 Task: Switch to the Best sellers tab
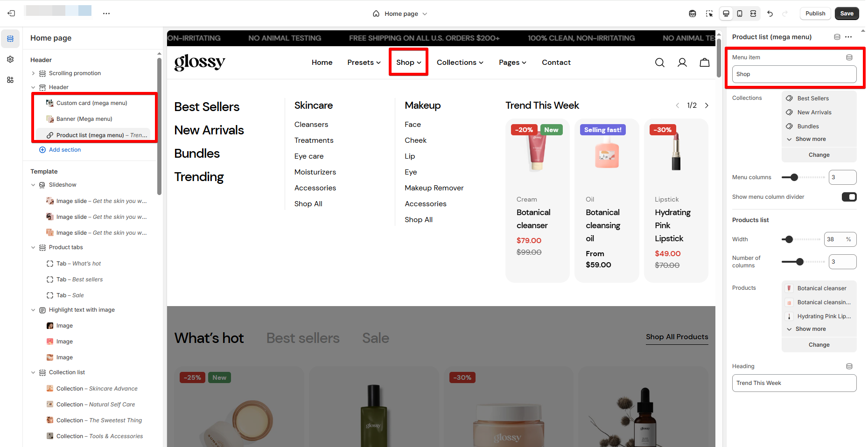point(303,338)
